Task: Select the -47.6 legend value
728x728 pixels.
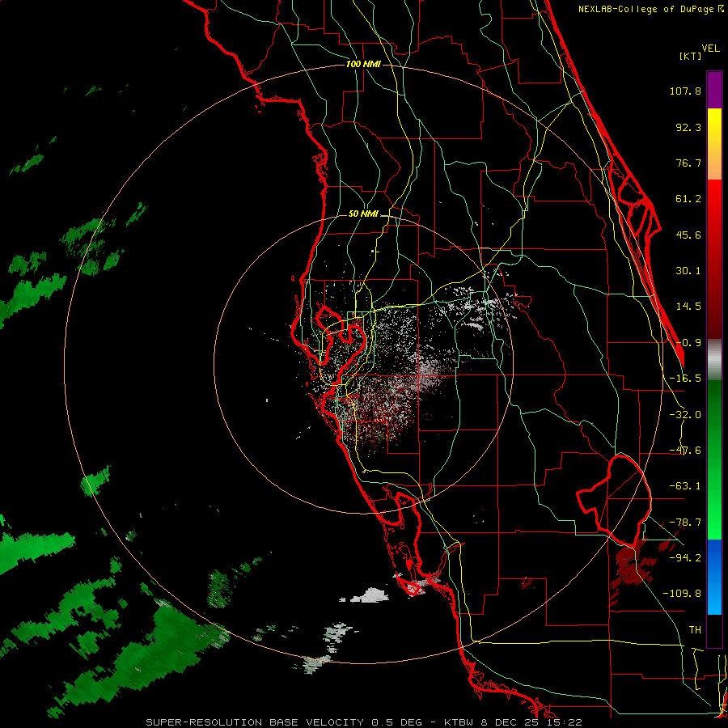Action: 685,451
